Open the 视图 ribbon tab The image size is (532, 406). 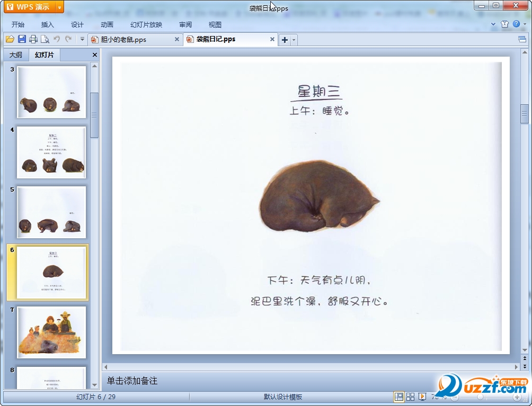(215, 25)
